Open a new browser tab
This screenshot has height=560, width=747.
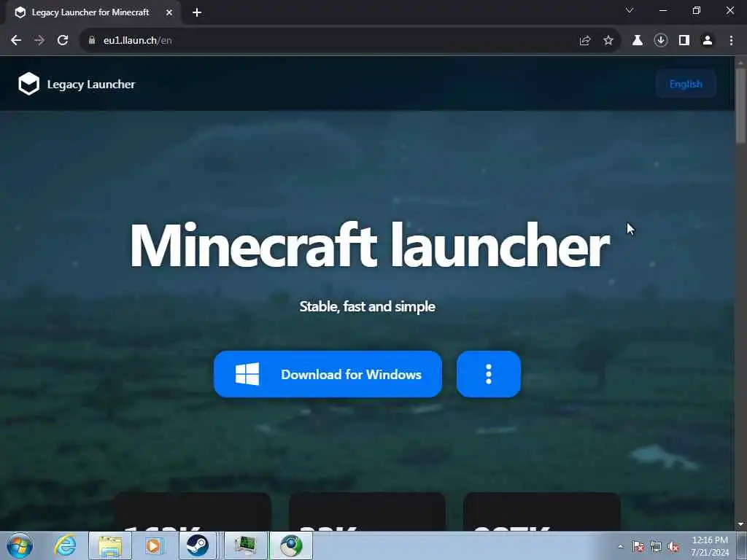coord(197,12)
